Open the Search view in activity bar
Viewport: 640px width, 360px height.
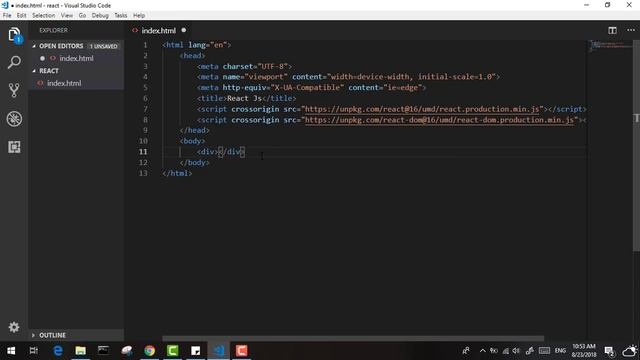pos(14,62)
